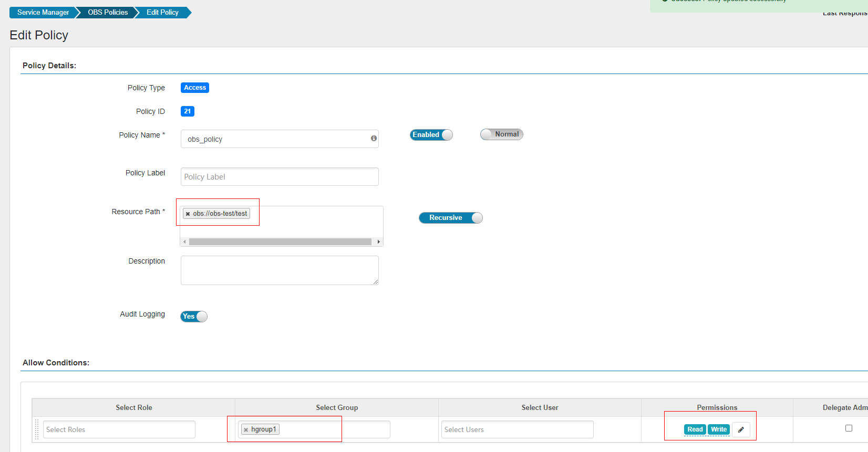Viewport: 868px width, 452px height.
Task: Go to OBS Policies breadcrumb
Action: (x=108, y=12)
